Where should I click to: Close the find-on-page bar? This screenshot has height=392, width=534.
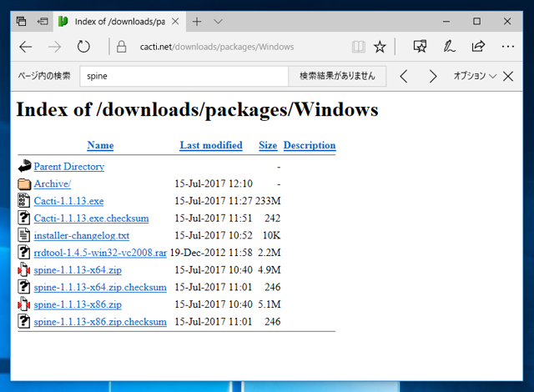pos(508,76)
